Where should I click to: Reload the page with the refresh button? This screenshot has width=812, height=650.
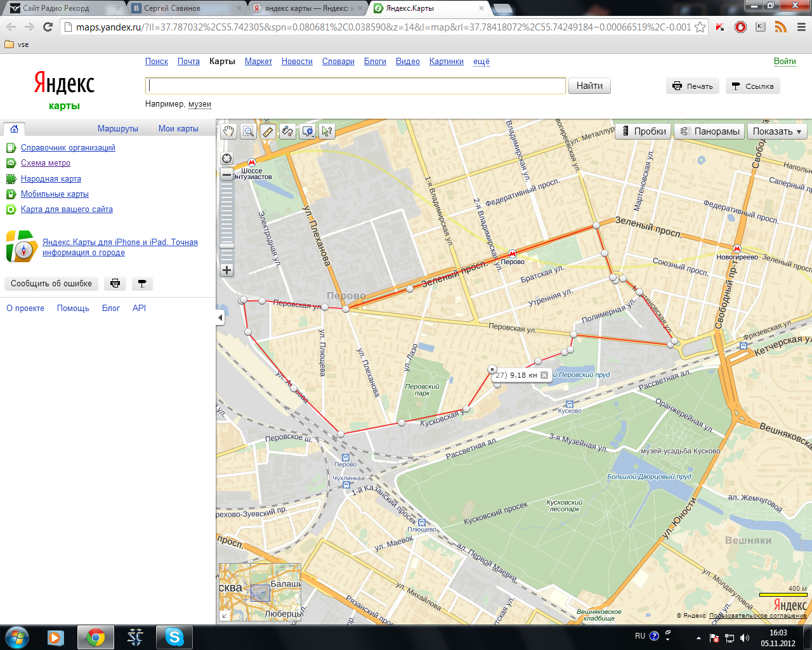click(x=48, y=27)
